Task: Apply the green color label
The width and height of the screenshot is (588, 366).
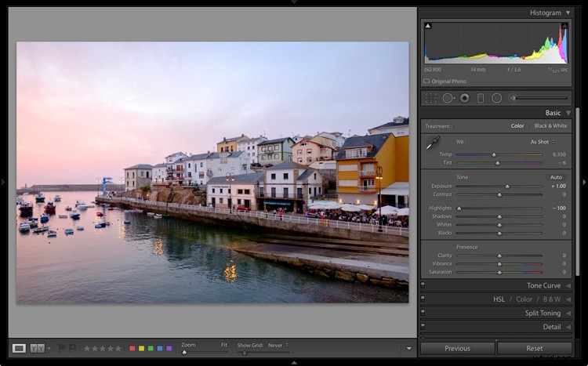Action: pyautogui.click(x=151, y=349)
